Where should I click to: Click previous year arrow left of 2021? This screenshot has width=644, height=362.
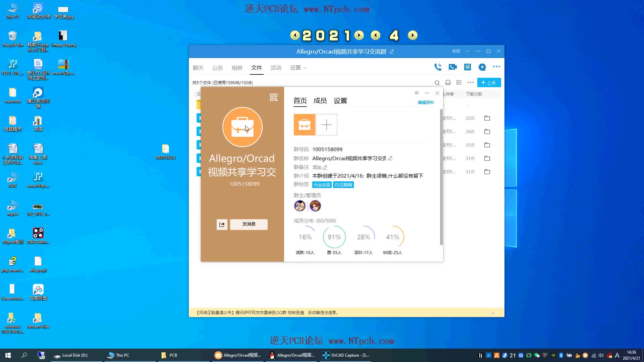coord(295,35)
